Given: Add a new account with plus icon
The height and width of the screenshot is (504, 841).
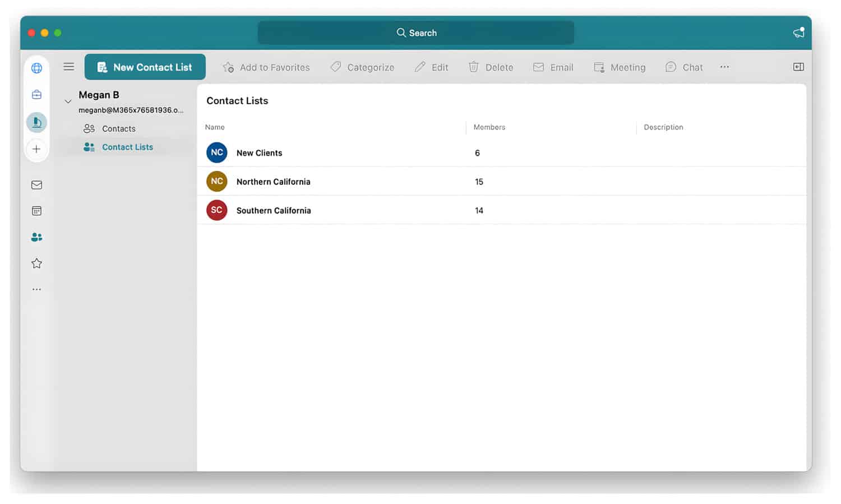Looking at the screenshot, I should coord(36,149).
